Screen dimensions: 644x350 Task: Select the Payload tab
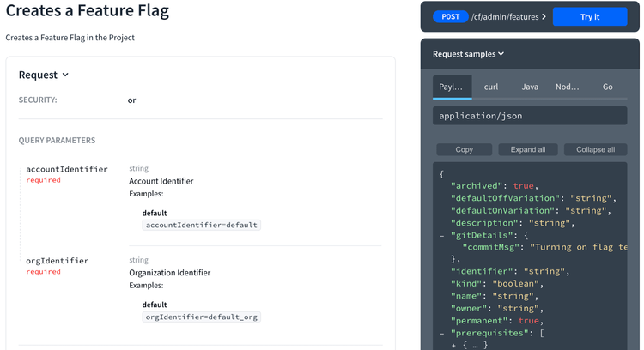pyautogui.click(x=452, y=87)
